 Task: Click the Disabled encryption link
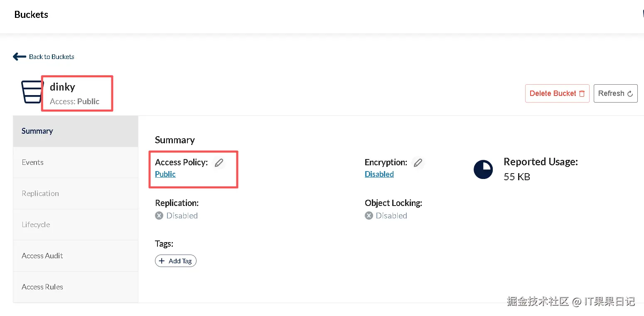[379, 174]
